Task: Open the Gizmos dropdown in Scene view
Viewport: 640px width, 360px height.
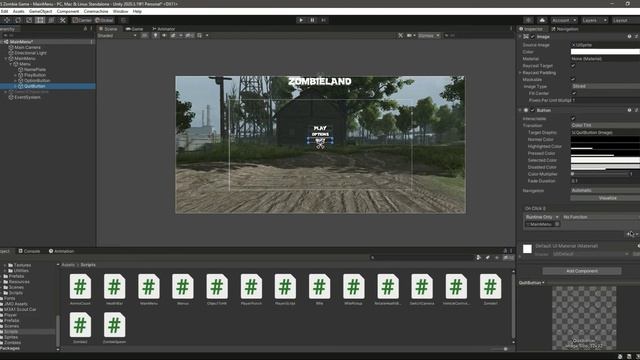Action: pos(428,36)
